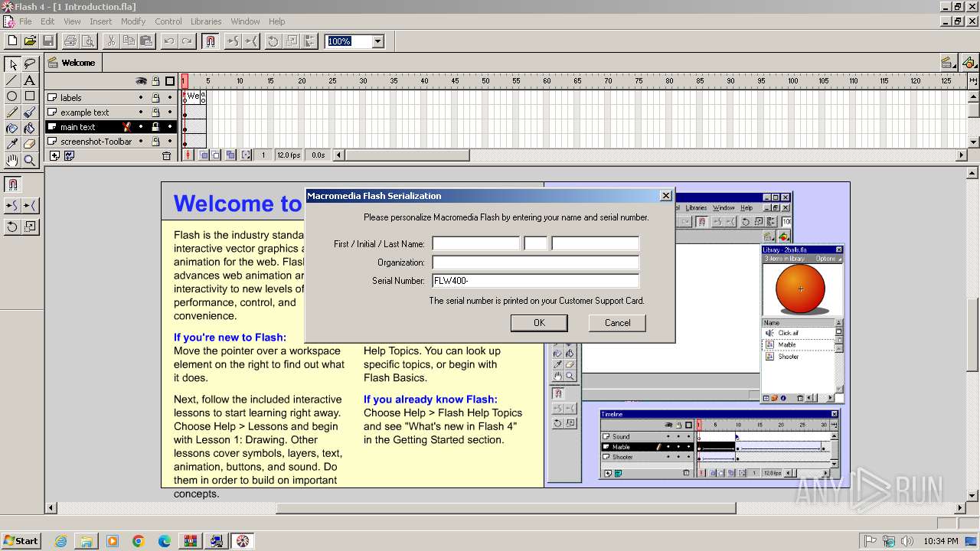Select the Welcome scene tab
980x551 pixels.
tap(73, 63)
